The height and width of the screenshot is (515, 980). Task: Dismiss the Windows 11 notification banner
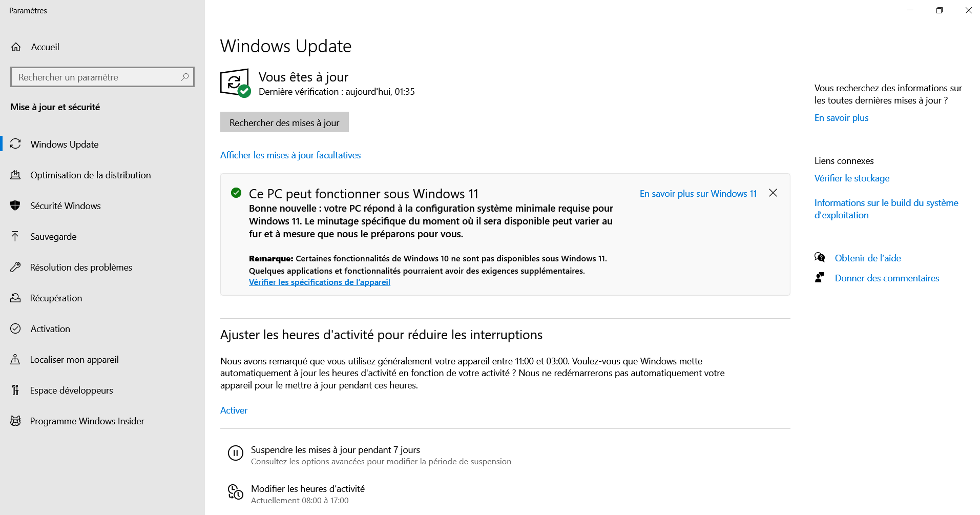773,193
